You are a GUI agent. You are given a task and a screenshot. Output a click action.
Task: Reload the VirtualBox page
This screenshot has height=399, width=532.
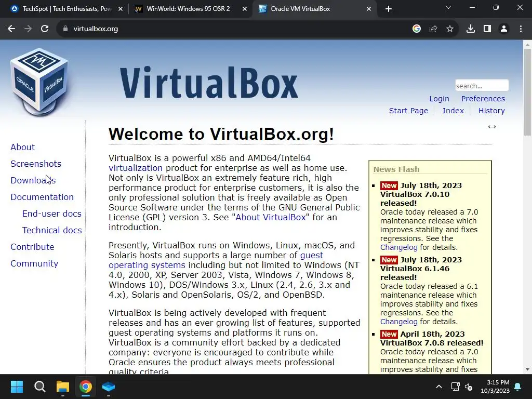45,29
